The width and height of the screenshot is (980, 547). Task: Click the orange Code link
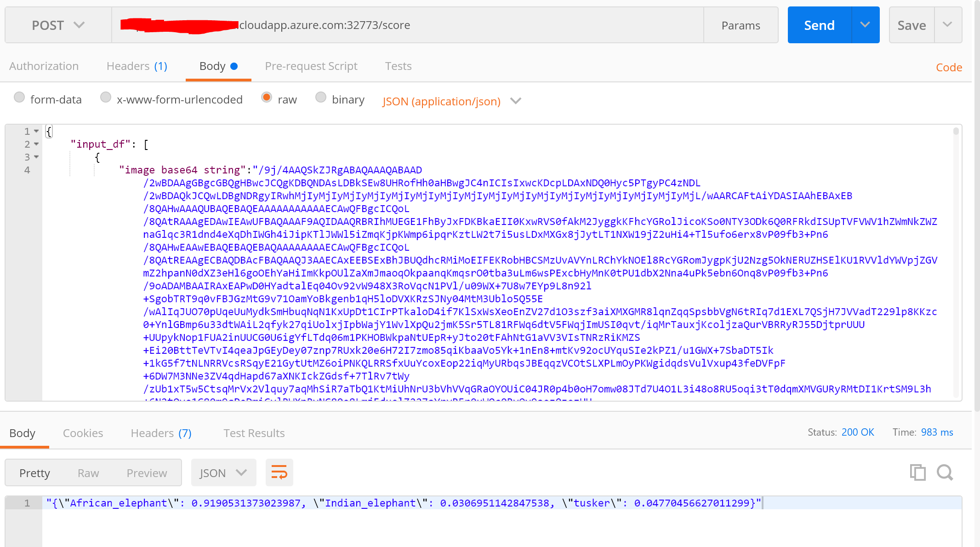949,67
